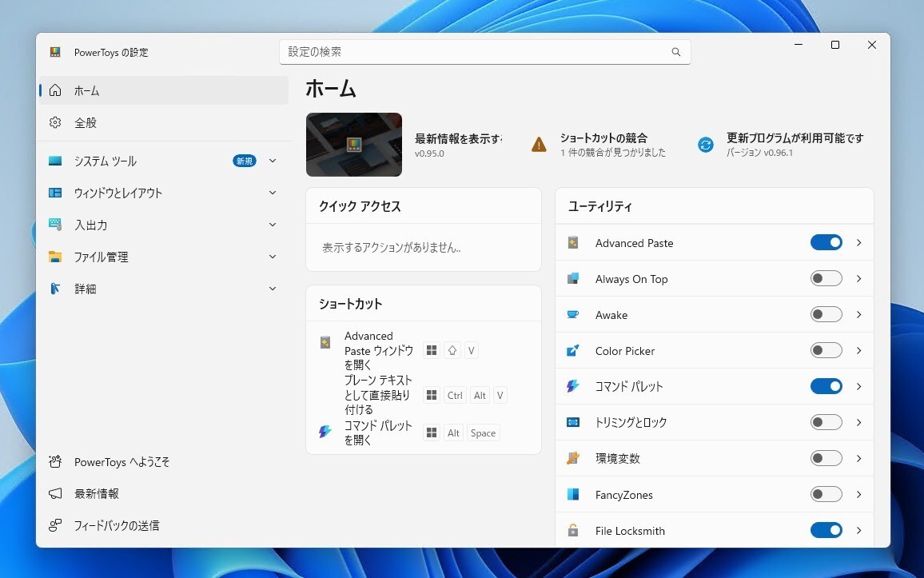This screenshot has height=578, width=924.
Task: Click the FancyZones utility icon
Action: 573,495
